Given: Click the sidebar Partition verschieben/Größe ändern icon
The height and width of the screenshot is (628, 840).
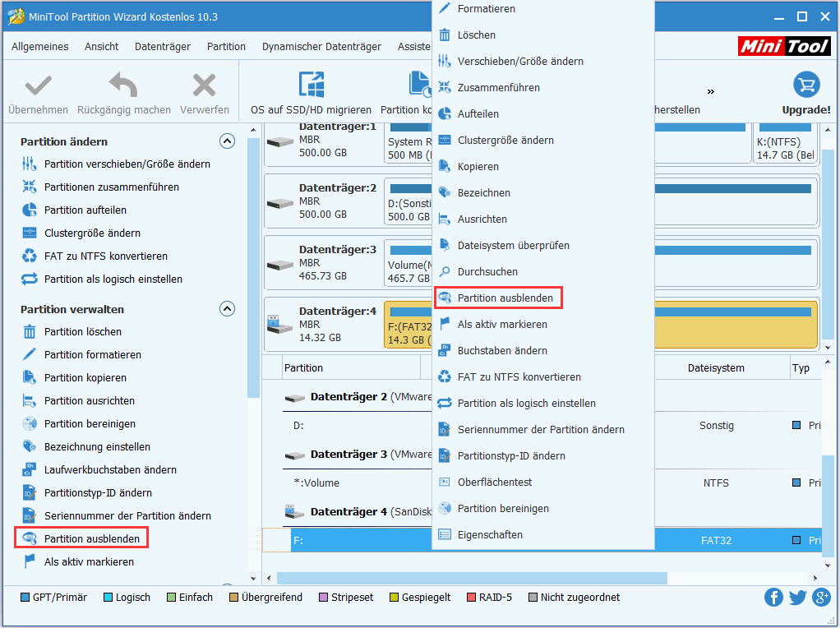Looking at the screenshot, I should click(x=30, y=164).
